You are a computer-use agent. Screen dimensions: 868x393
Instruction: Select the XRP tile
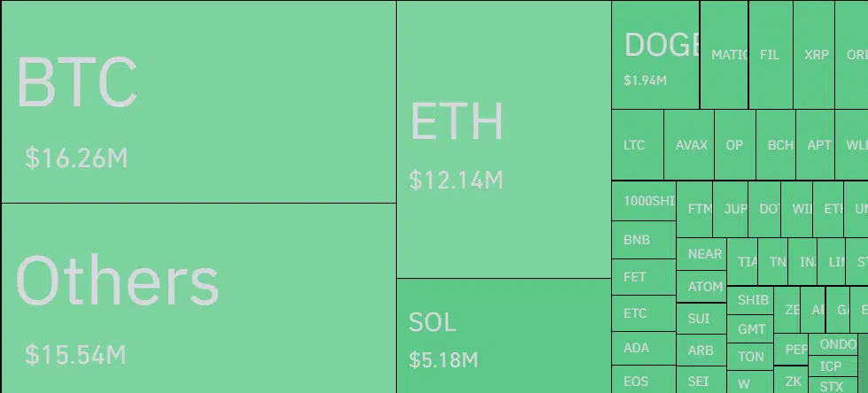click(817, 54)
